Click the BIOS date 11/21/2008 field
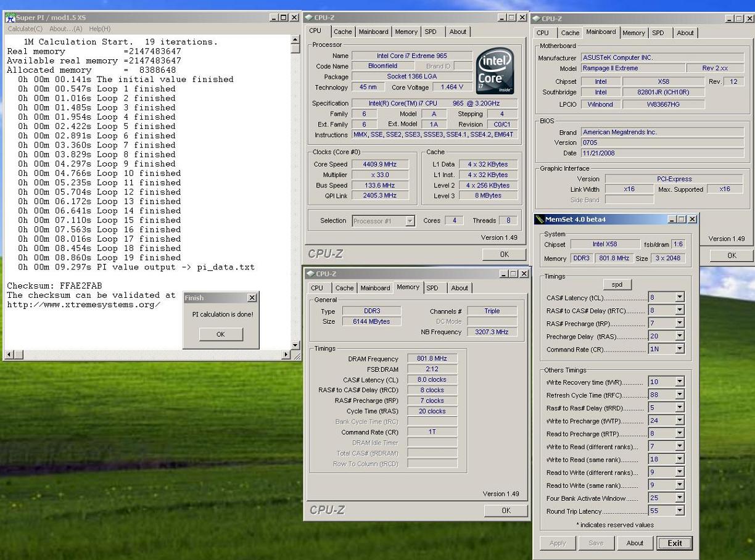The width and height of the screenshot is (755, 560). point(662,153)
